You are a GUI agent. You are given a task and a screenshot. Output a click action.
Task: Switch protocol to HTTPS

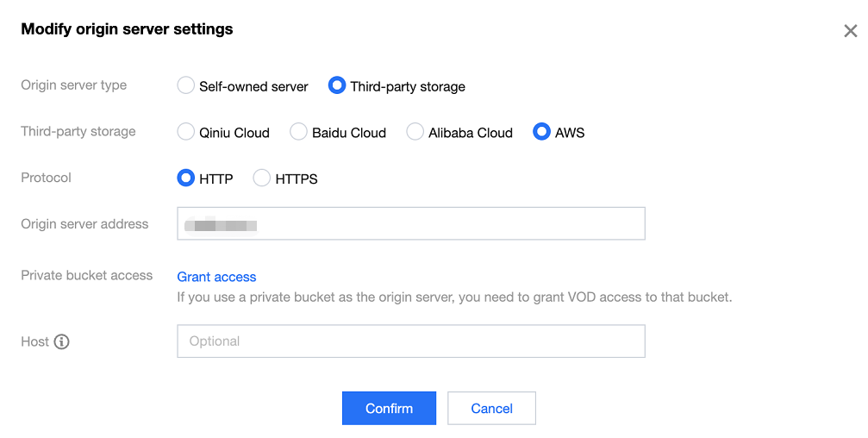(x=261, y=179)
